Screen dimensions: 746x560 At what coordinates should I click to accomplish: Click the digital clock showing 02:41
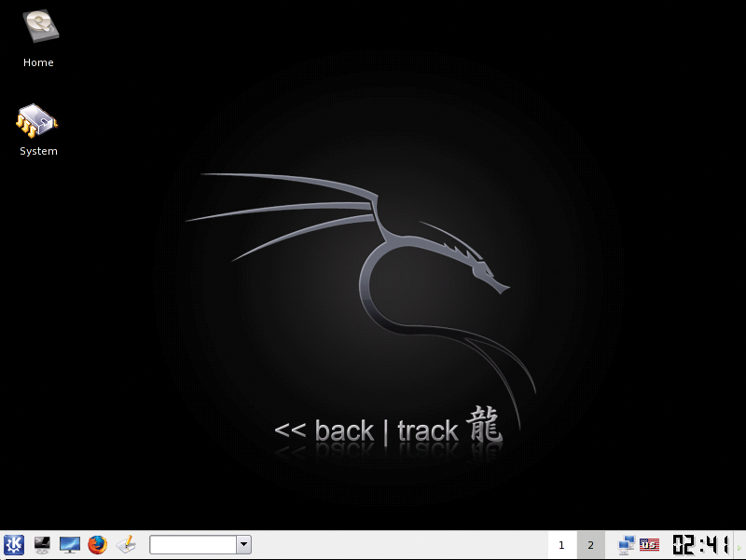click(700, 545)
